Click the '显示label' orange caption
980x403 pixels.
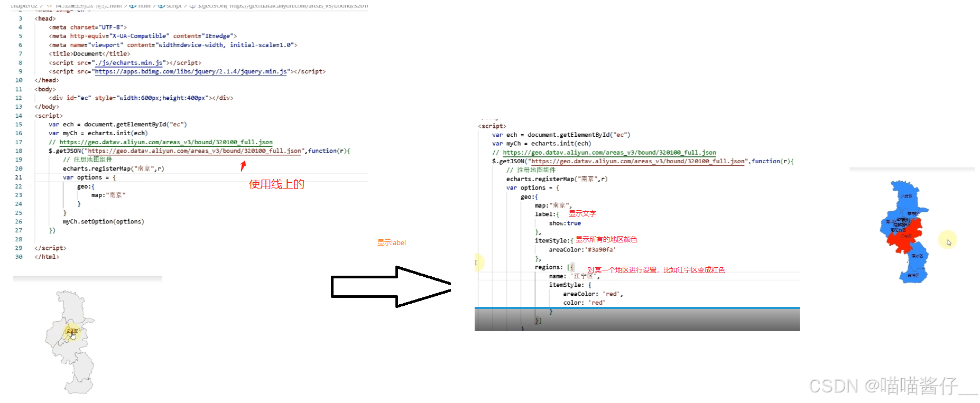tap(392, 243)
